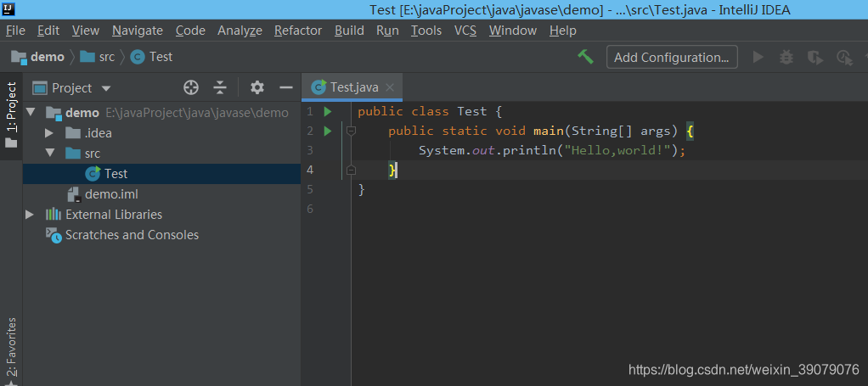Expand External Libraries node
This screenshot has width=868, height=386.
(30, 215)
